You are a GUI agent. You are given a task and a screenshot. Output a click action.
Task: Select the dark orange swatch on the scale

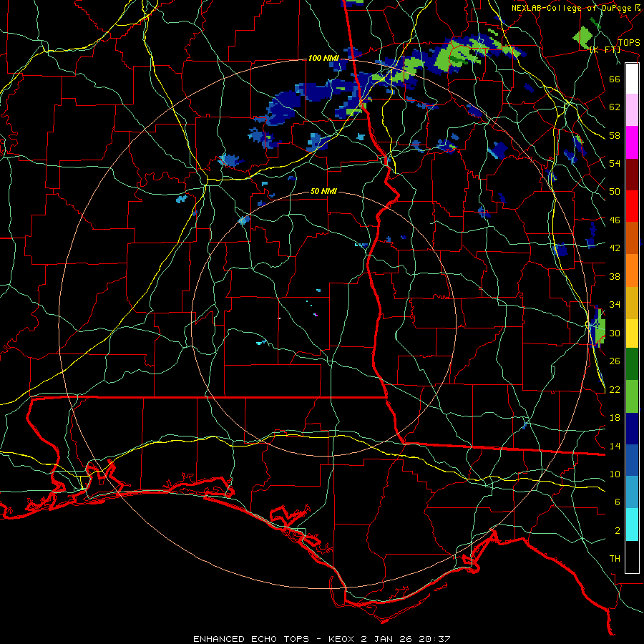[632, 238]
